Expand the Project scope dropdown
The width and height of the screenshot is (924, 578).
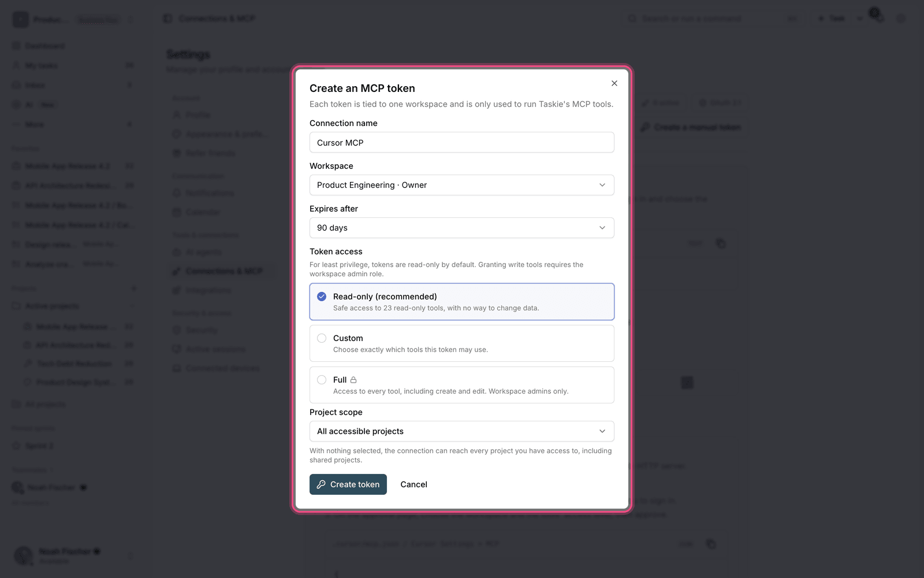pyautogui.click(x=461, y=431)
